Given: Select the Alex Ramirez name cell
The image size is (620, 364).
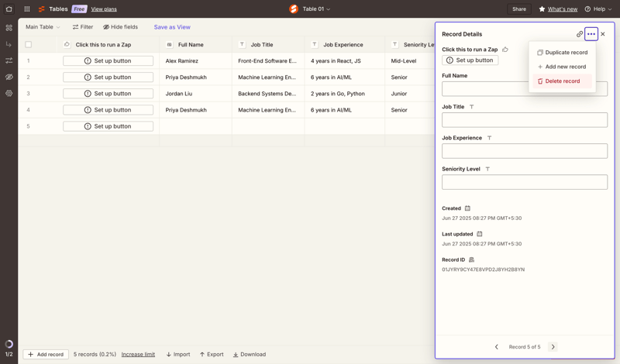Looking at the screenshot, I should (195, 61).
